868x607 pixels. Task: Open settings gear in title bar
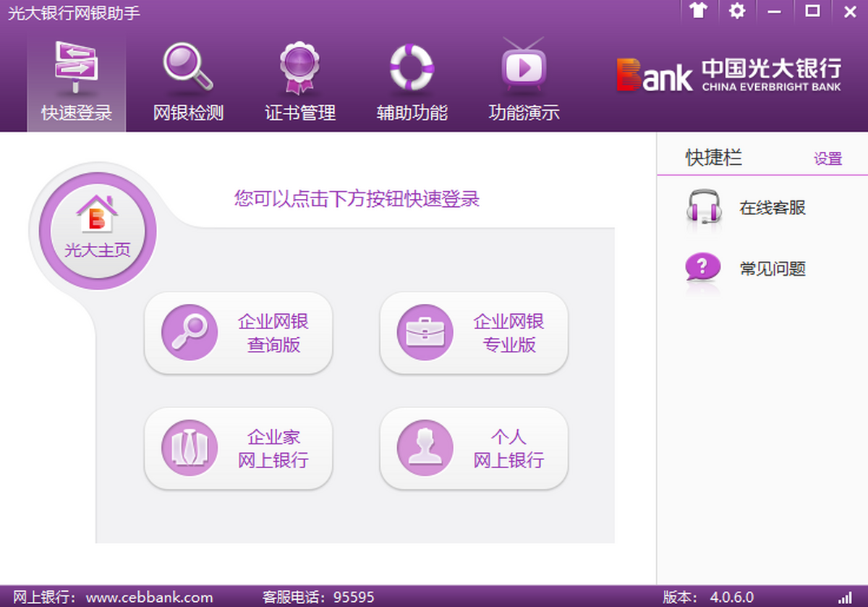(736, 11)
